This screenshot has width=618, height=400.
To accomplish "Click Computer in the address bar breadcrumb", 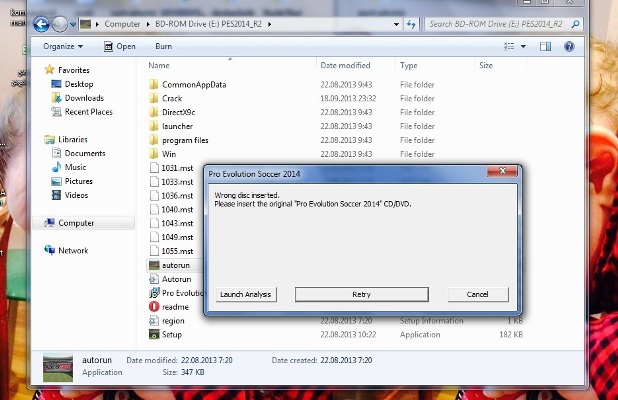I will pos(122,24).
